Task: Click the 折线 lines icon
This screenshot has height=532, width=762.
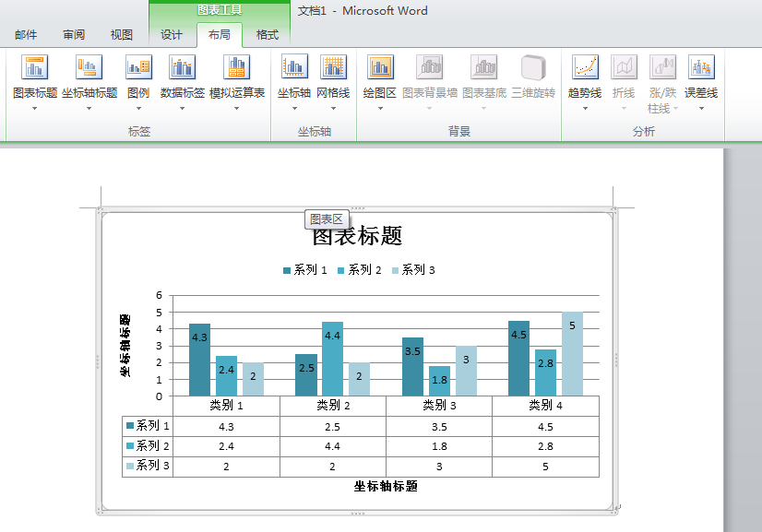Action: click(624, 66)
